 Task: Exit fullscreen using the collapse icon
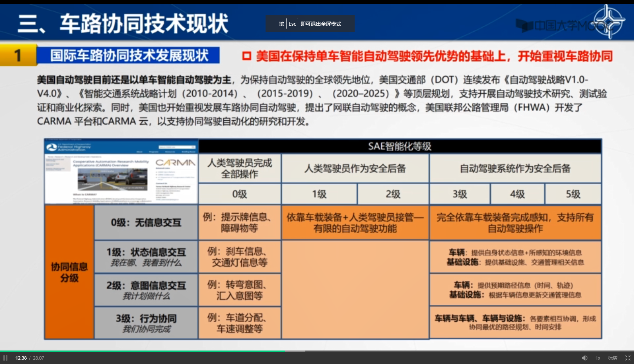click(x=628, y=358)
